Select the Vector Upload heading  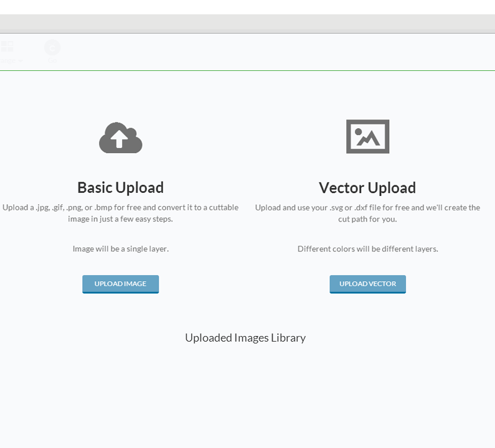point(367,187)
